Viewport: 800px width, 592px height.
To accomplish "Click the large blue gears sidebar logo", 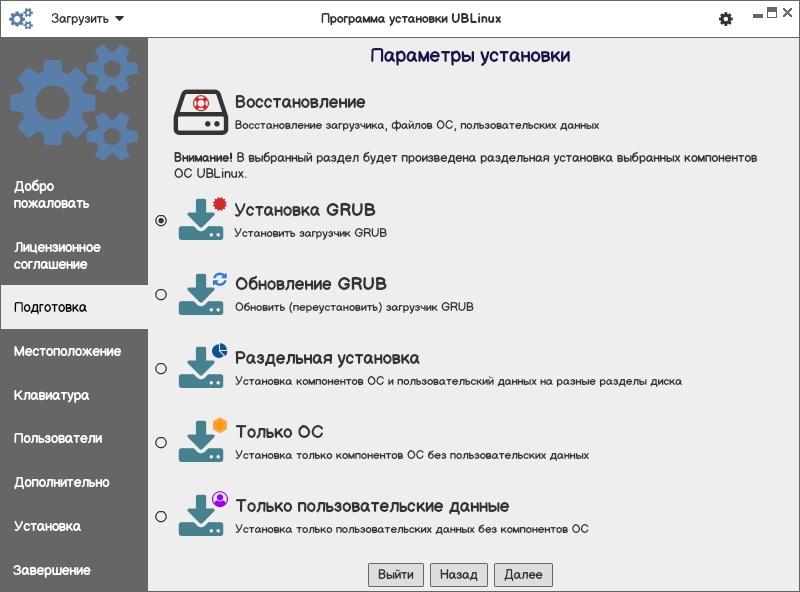I will 74,102.
